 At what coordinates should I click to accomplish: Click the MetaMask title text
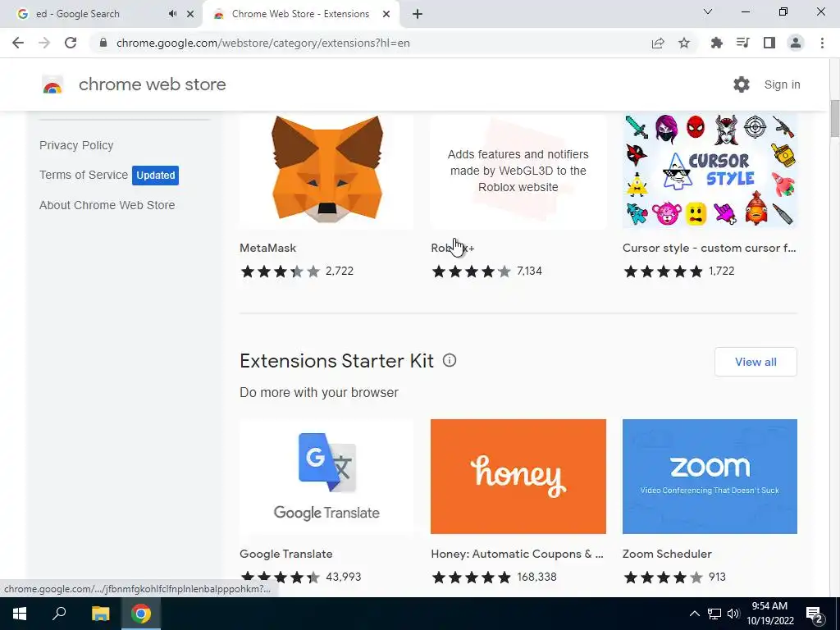pos(268,248)
